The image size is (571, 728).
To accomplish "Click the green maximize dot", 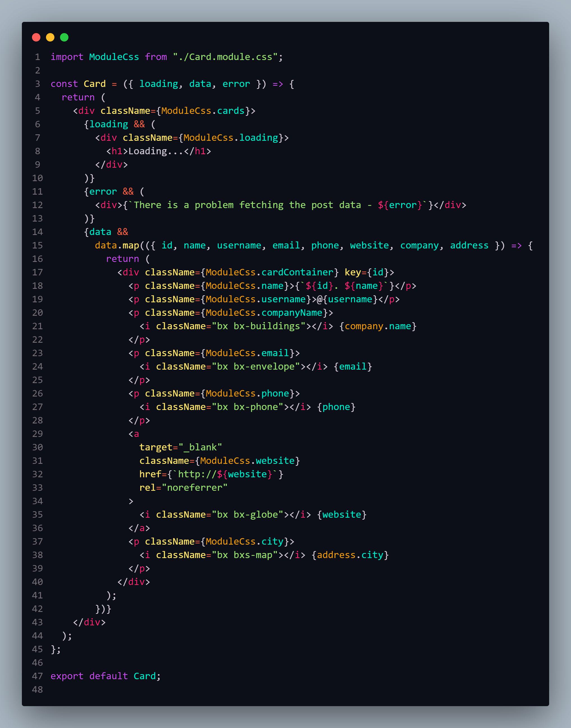I will pyautogui.click(x=64, y=37).
